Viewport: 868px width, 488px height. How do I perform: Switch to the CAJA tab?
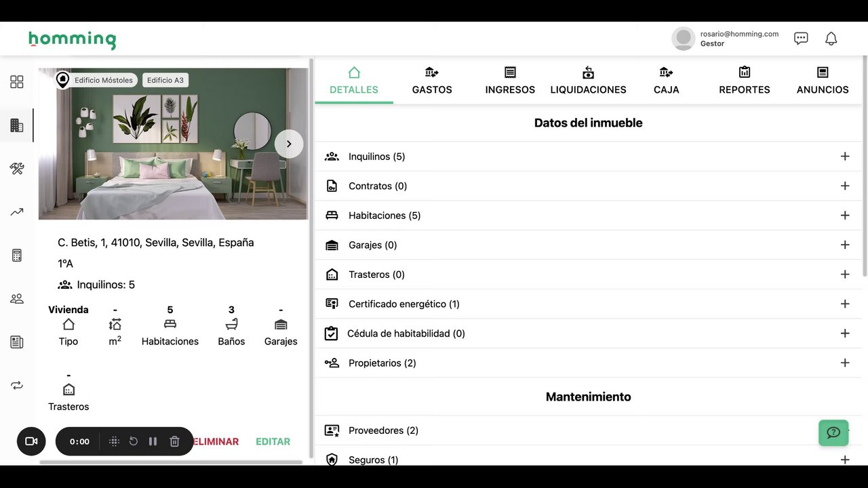pos(666,81)
